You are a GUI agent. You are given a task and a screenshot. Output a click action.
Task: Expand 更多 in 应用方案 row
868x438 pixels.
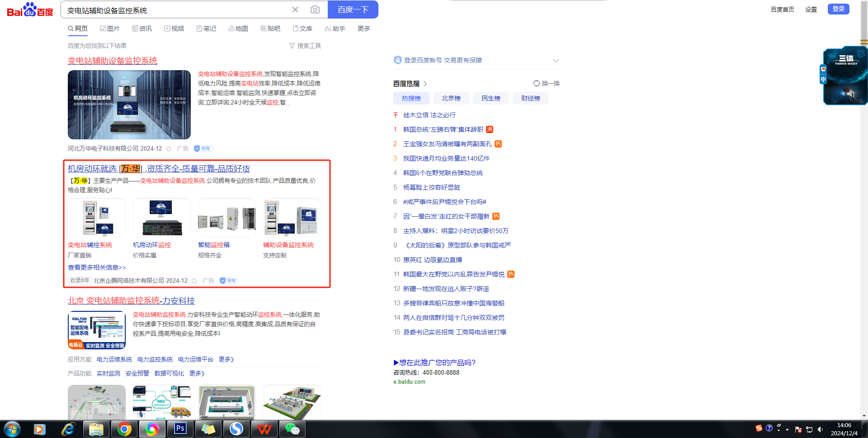pos(226,359)
